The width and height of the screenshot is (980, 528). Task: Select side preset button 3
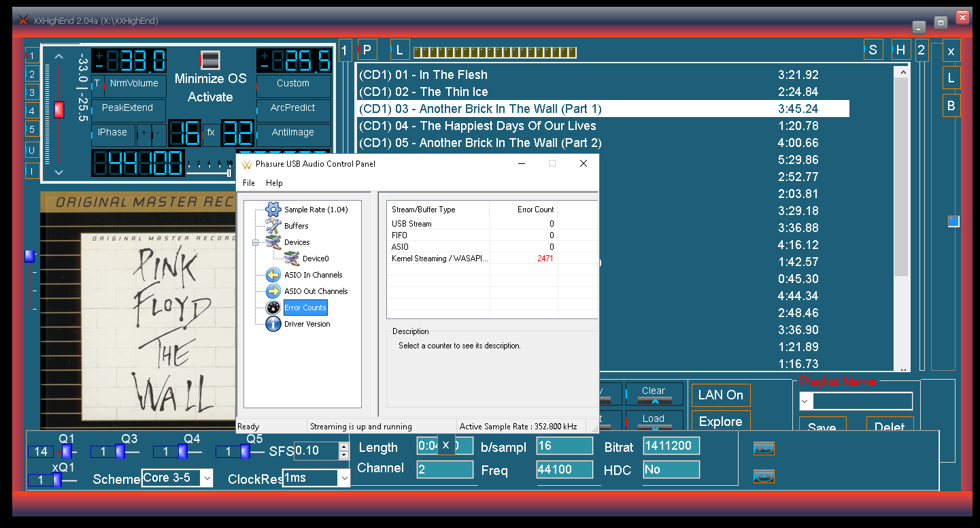click(32, 93)
